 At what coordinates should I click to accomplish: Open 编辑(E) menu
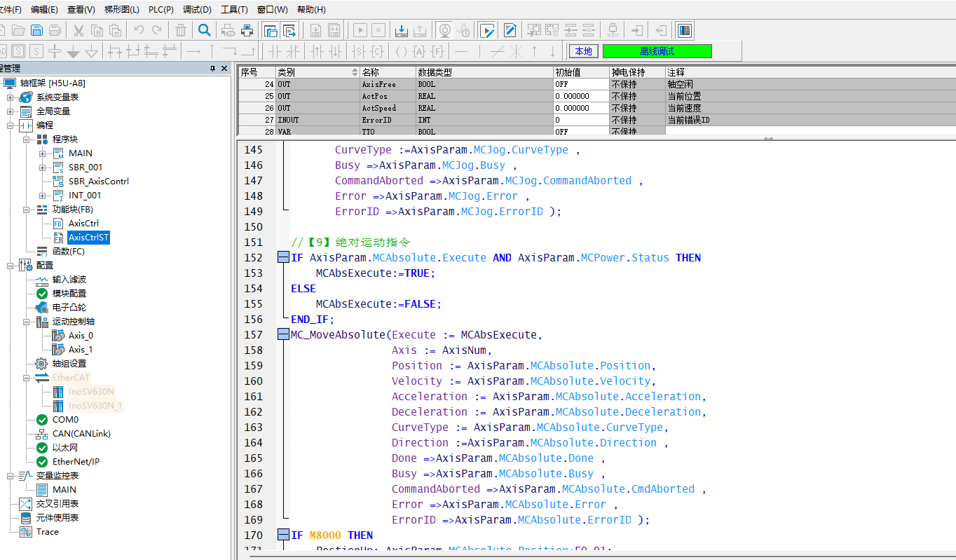tap(44, 10)
